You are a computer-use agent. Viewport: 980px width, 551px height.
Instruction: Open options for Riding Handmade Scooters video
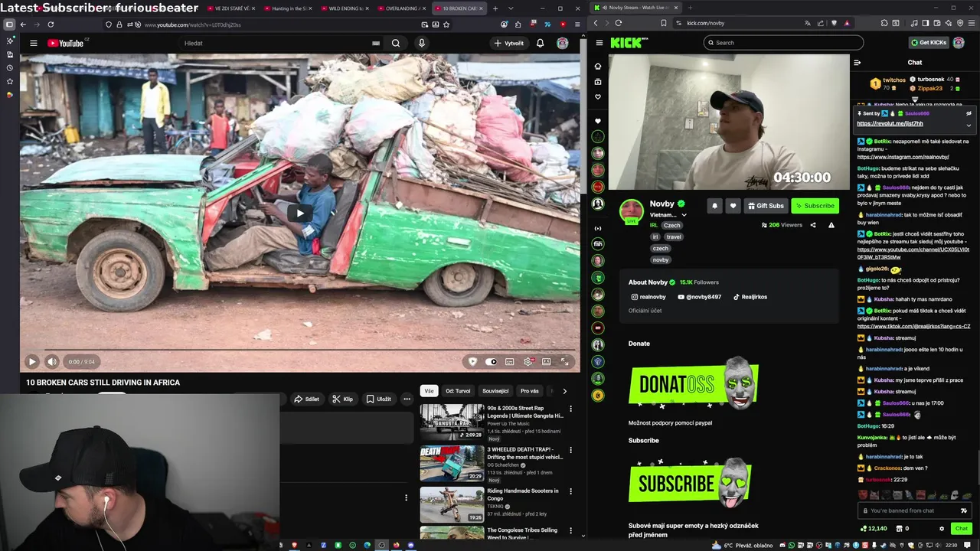click(570, 491)
